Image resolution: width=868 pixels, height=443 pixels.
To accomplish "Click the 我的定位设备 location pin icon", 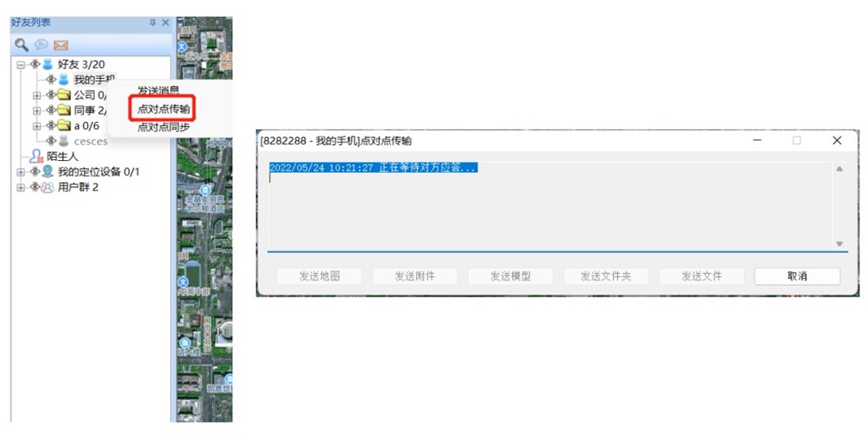I will (x=48, y=172).
